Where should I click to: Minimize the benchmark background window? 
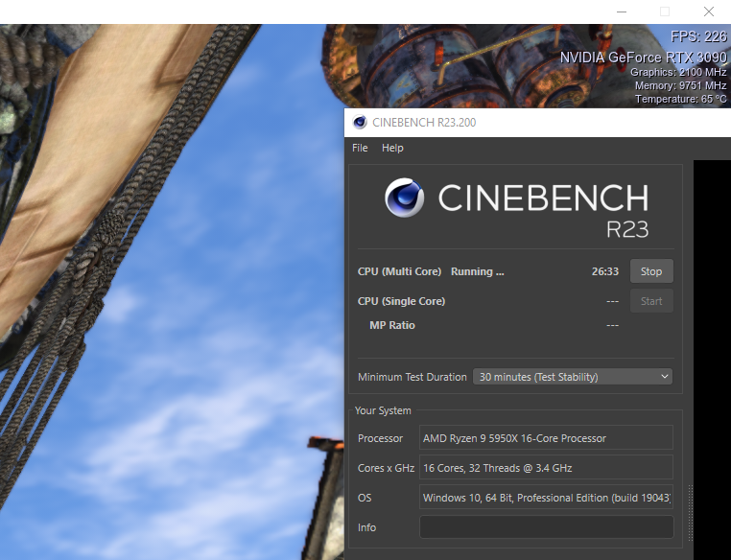point(622,12)
